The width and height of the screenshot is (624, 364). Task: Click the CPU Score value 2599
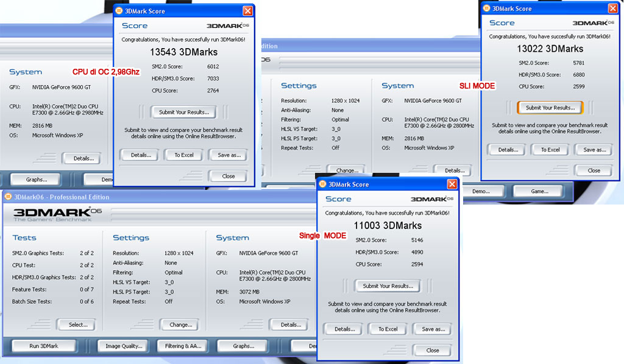tap(579, 86)
